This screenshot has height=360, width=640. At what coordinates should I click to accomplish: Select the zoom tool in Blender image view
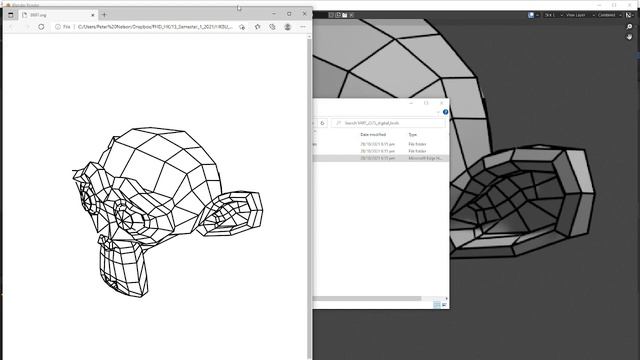629,27
